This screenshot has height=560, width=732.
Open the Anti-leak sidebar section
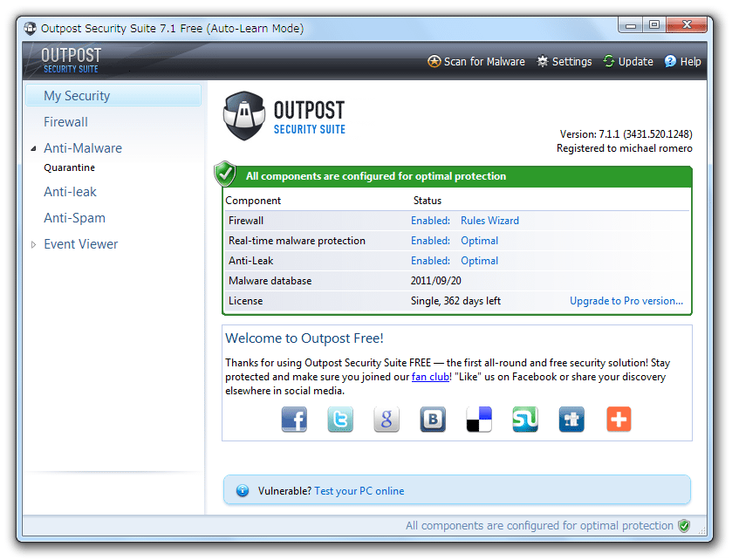point(70,192)
